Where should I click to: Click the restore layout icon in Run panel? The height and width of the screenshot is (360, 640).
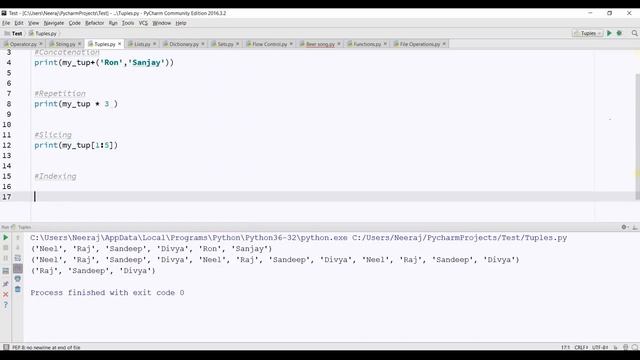[x=6, y=271]
